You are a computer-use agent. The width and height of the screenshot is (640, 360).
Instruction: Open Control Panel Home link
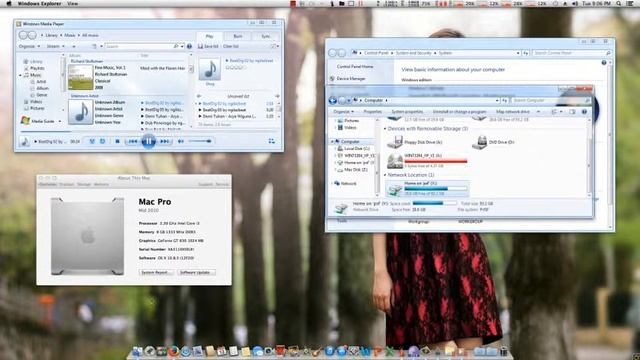click(x=355, y=66)
